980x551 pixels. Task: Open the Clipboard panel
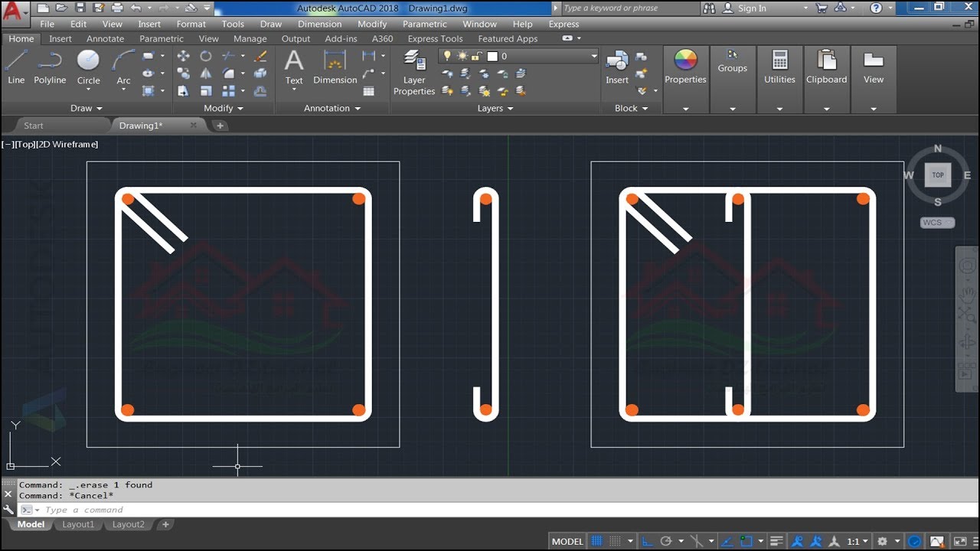(826, 67)
